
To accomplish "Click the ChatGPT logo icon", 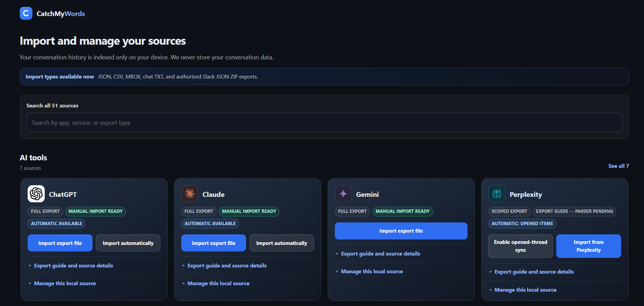I will coord(36,194).
